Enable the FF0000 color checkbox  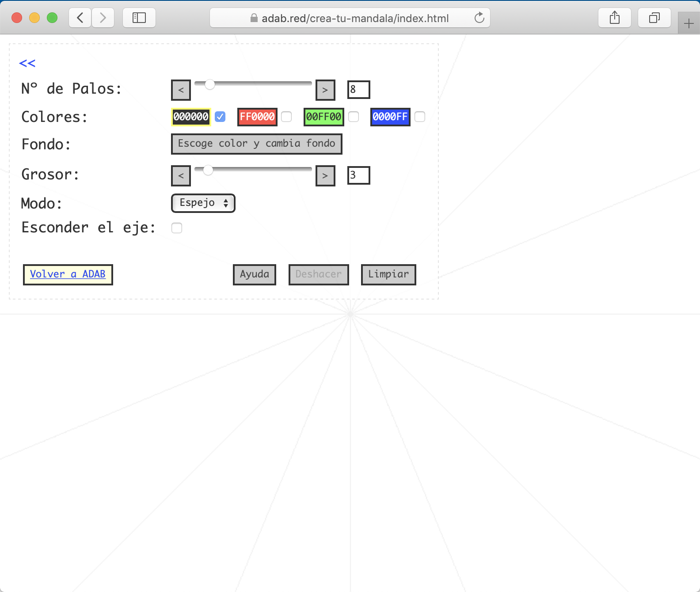pyautogui.click(x=286, y=117)
